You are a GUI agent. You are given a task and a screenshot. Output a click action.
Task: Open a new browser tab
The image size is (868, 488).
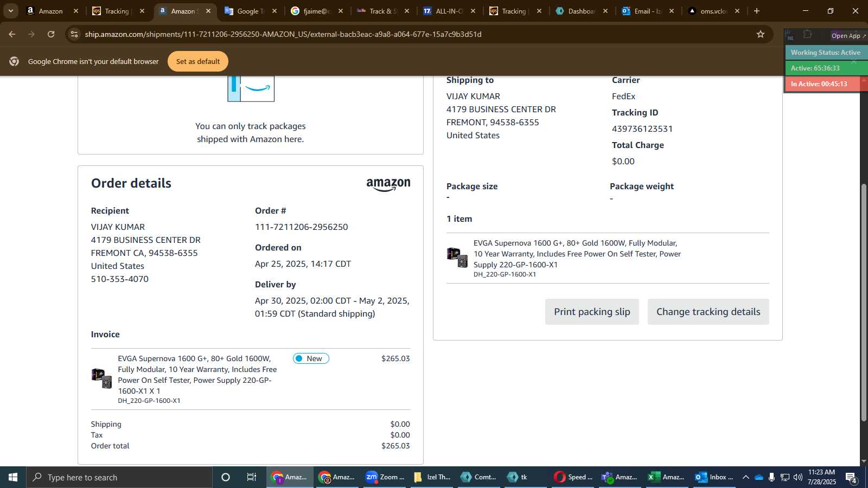[x=757, y=11]
